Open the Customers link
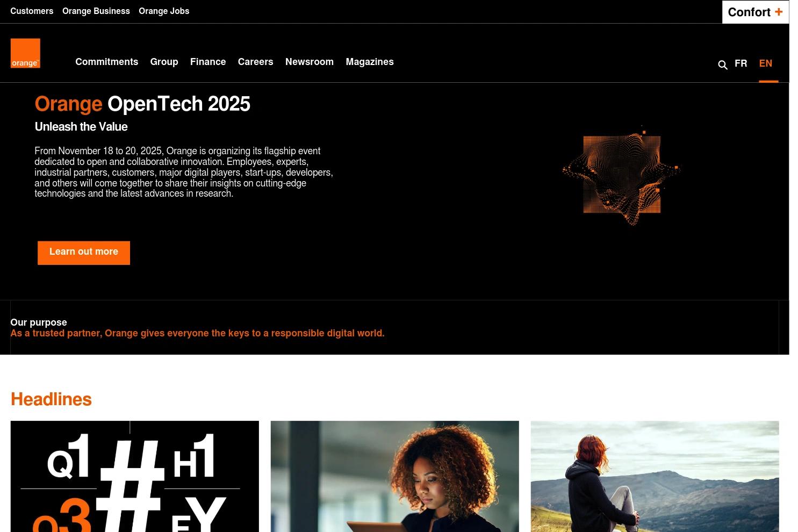The height and width of the screenshot is (532, 798). [x=32, y=11]
